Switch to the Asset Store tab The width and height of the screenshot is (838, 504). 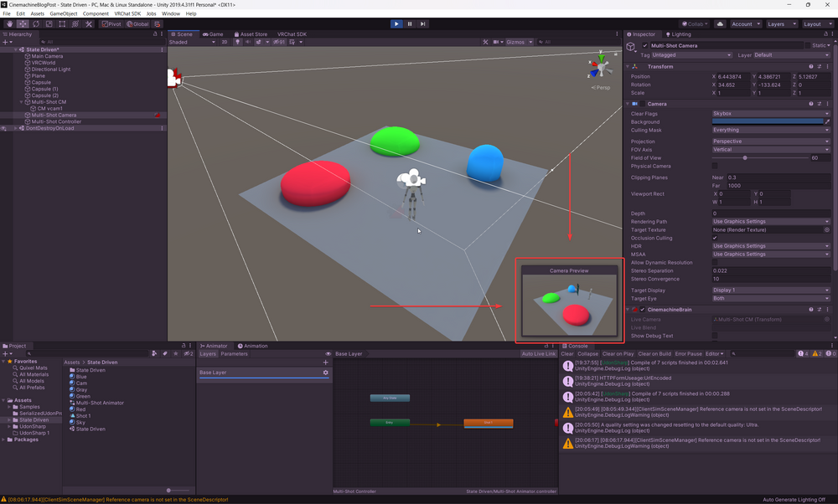(250, 34)
